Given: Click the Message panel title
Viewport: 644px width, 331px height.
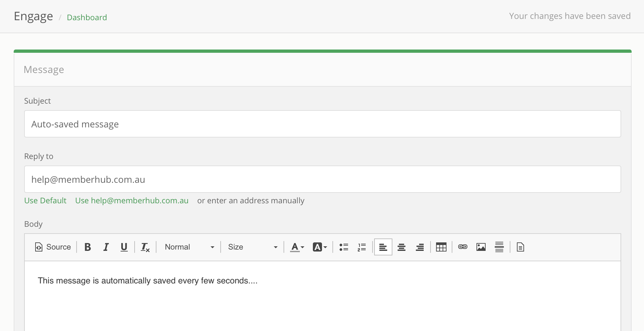Looking at the screenshot, I should tap(44, 70).
